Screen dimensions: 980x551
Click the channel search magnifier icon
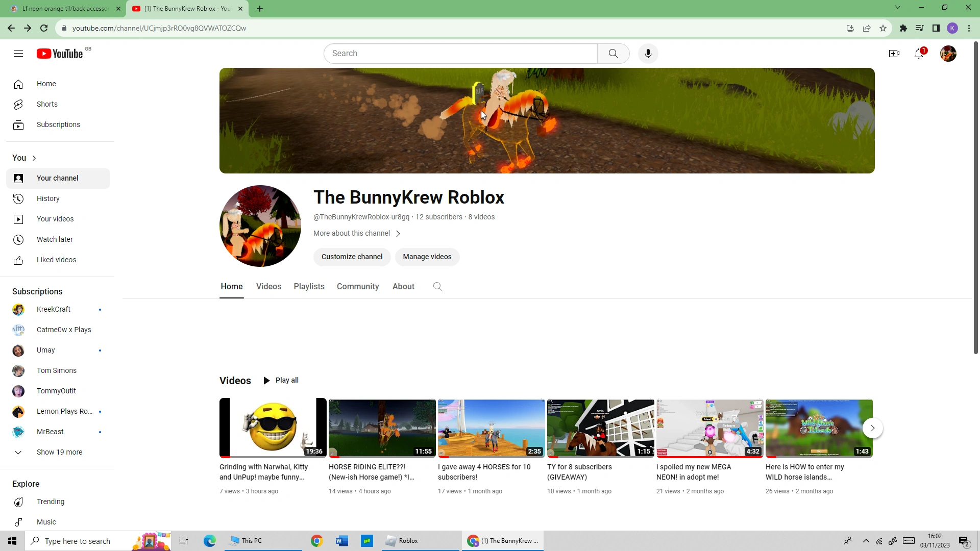pyautogui.click(x=437, y=286)
